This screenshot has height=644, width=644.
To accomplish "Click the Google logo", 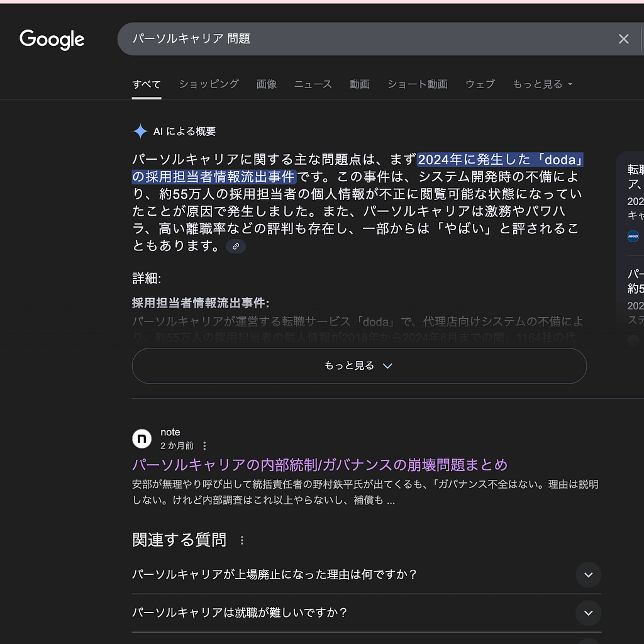I will click(x=52, y=39).
